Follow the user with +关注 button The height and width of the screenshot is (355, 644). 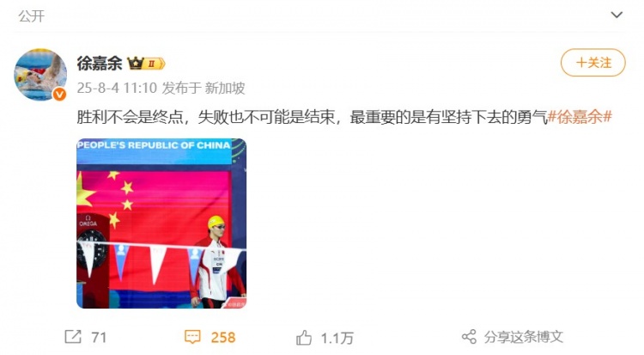point(593,63)
